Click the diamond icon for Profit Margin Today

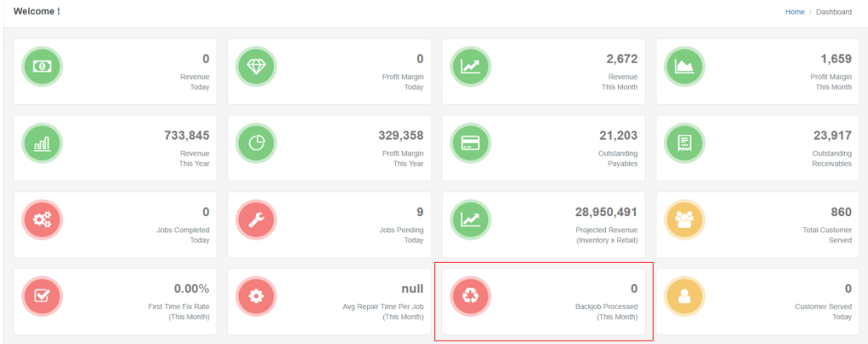pos(256,66)
